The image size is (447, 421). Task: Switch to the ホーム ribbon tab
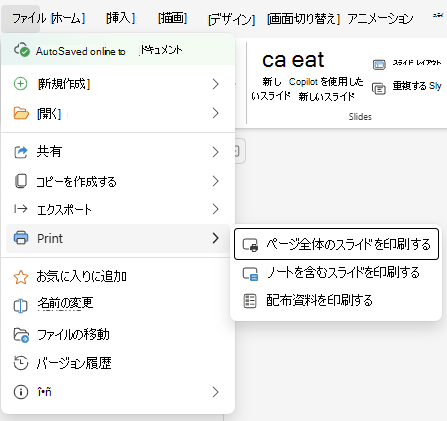tap(68, 18)
